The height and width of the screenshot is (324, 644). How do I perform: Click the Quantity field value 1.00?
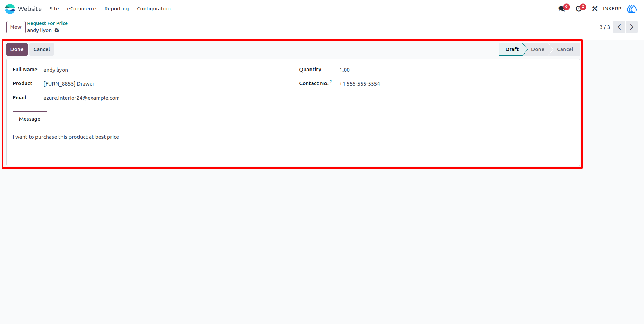[345, 70]
